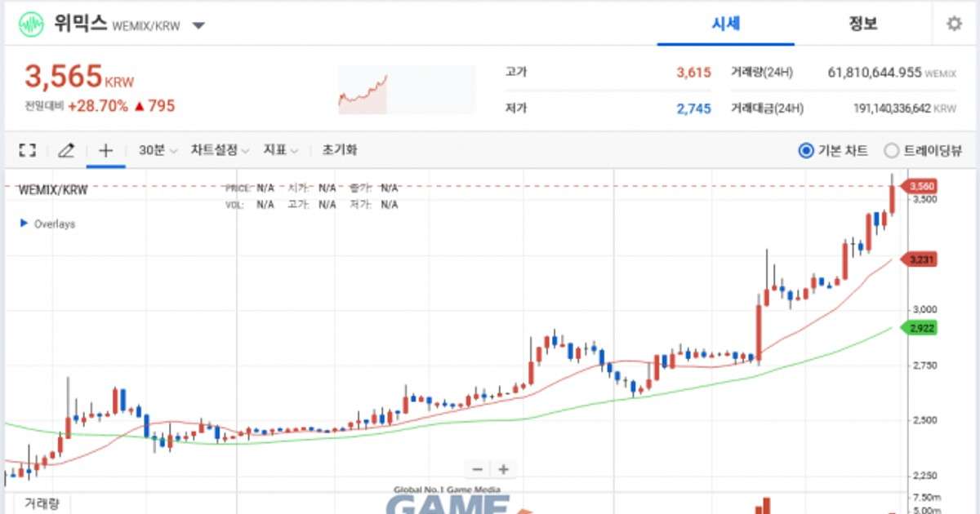
Task: Toggle fullscreen chart icon
Action: point(28,150)
